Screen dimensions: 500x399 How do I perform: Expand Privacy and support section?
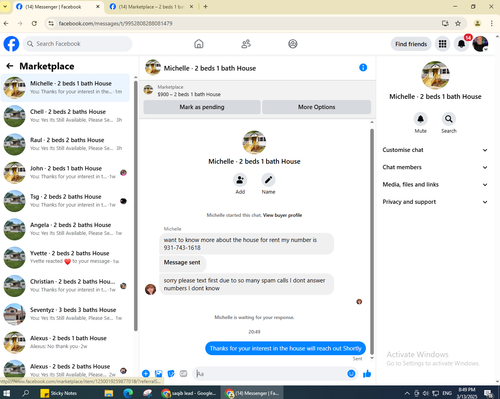click(x=435, y=202)
